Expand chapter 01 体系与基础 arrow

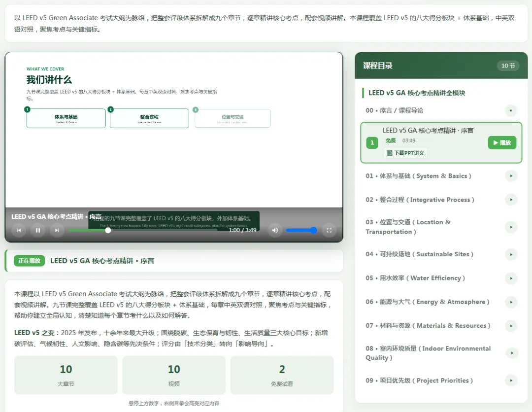pyautogui.click(x=511, y=176)
